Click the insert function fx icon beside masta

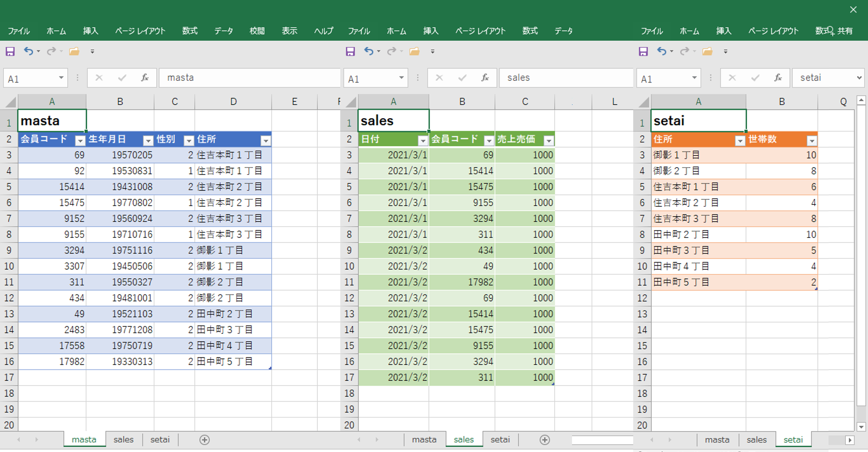point(145,78)
